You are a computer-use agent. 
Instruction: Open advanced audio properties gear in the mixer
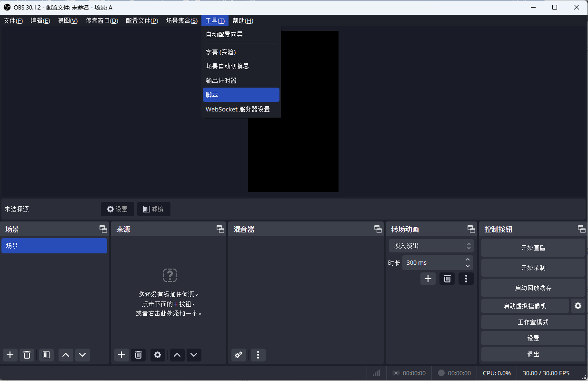click(239, 355)
